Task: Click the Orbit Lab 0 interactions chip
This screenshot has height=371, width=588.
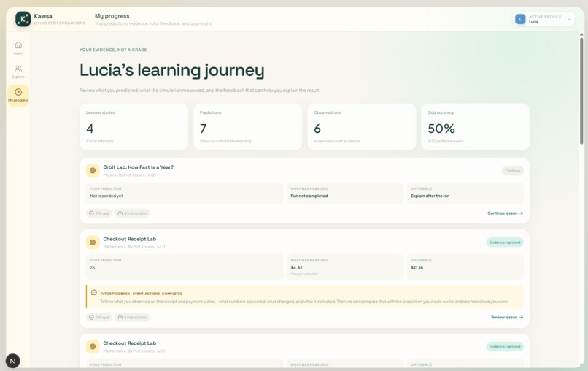Action: click(x=132, y=213)
